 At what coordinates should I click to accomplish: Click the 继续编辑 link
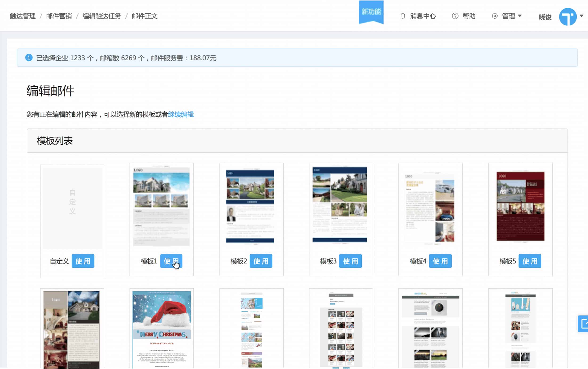pyautogui.click(x=181, y=114)
